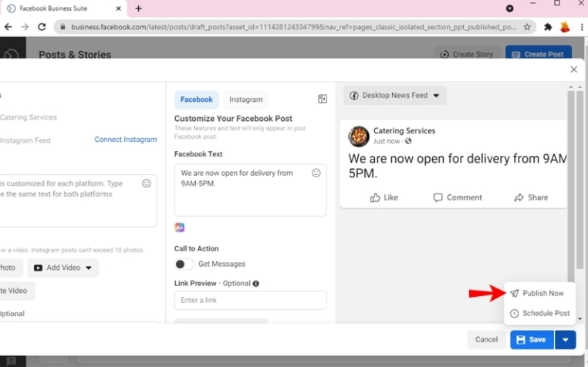
Task: Click the Enter a link field
Action: click(x=251, y=300)
